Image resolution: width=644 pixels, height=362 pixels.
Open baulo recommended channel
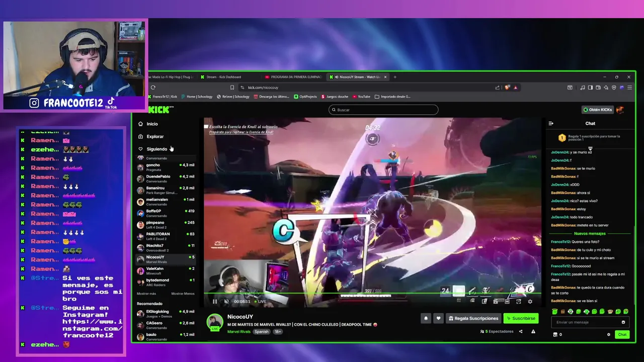coord(166,337)
